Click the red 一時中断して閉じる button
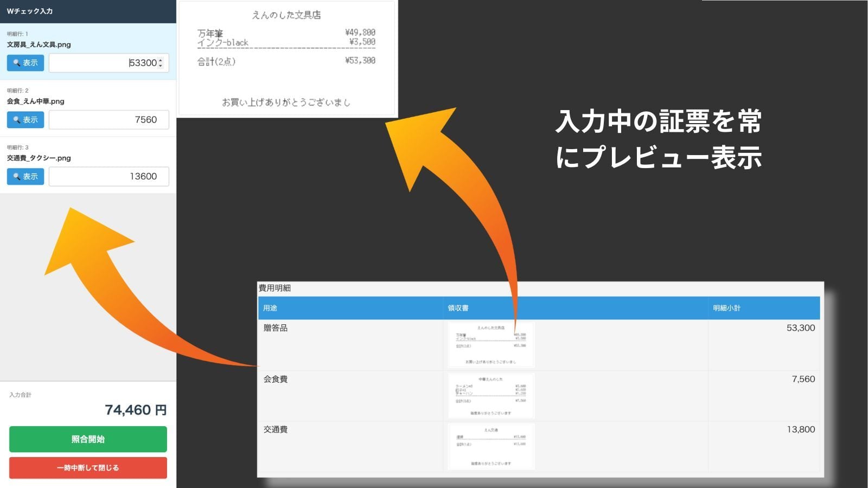Viewport: 868px width, 488px height. [x=88, y=468]
